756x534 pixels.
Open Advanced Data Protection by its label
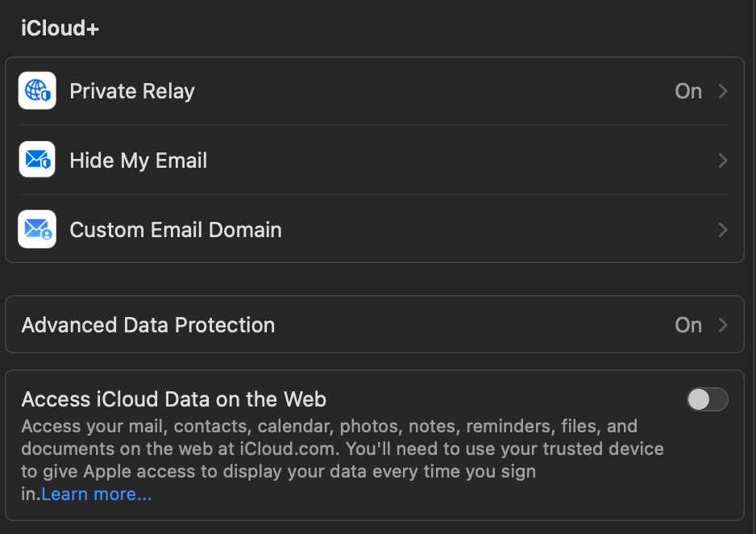(x=148, y=325)
